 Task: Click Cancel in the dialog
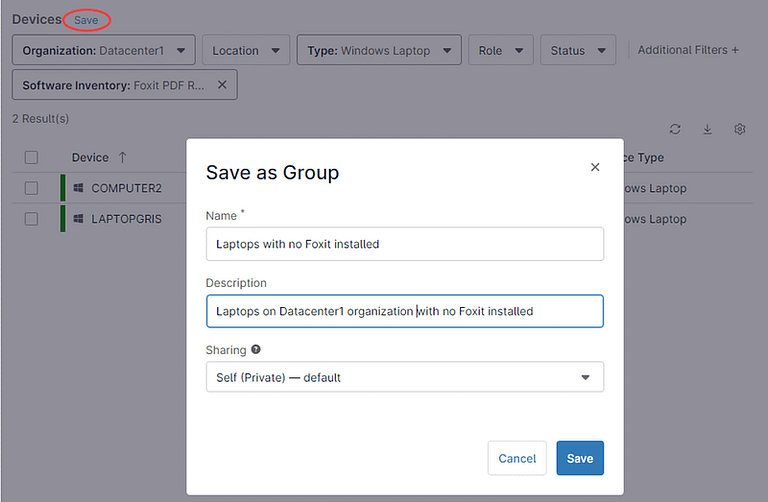click(517, 458)
